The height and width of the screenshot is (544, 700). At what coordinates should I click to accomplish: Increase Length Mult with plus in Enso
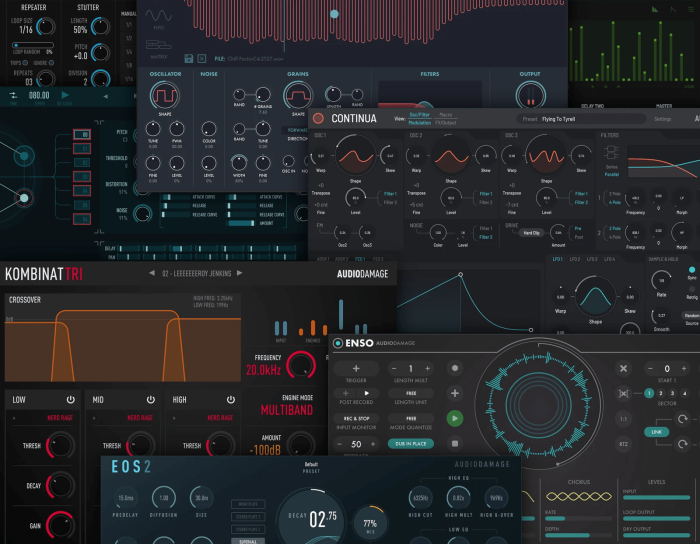tap(427, 368)
